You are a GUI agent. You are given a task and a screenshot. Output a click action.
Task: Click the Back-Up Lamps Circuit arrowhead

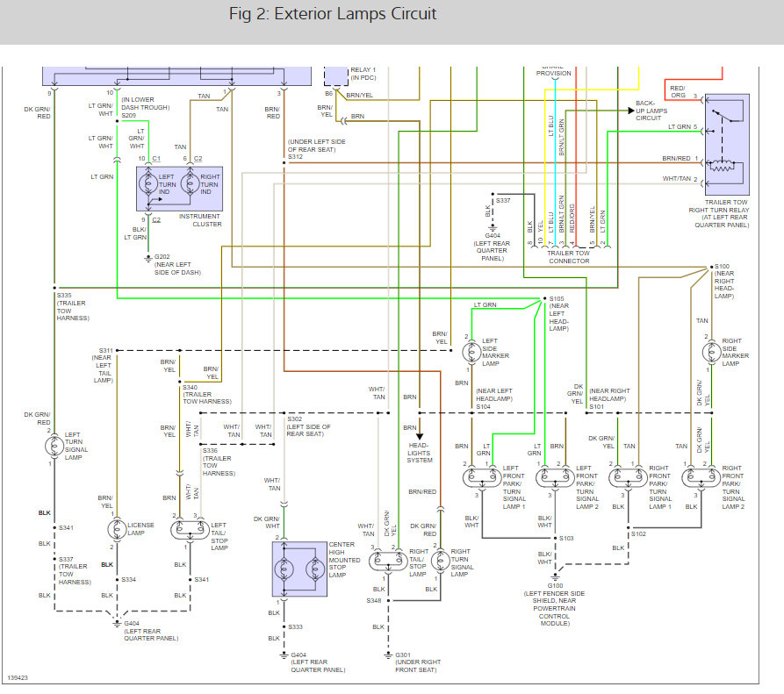click(x=631, y=111)
